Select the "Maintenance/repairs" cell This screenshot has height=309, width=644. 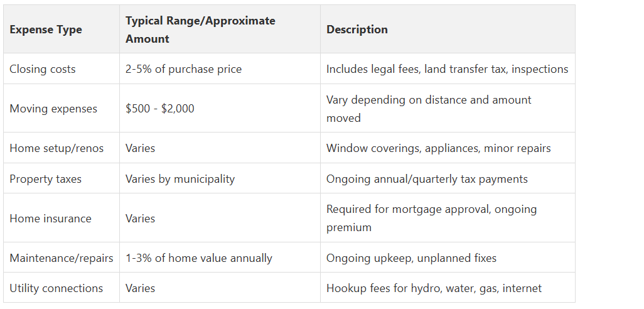(62, 258)
